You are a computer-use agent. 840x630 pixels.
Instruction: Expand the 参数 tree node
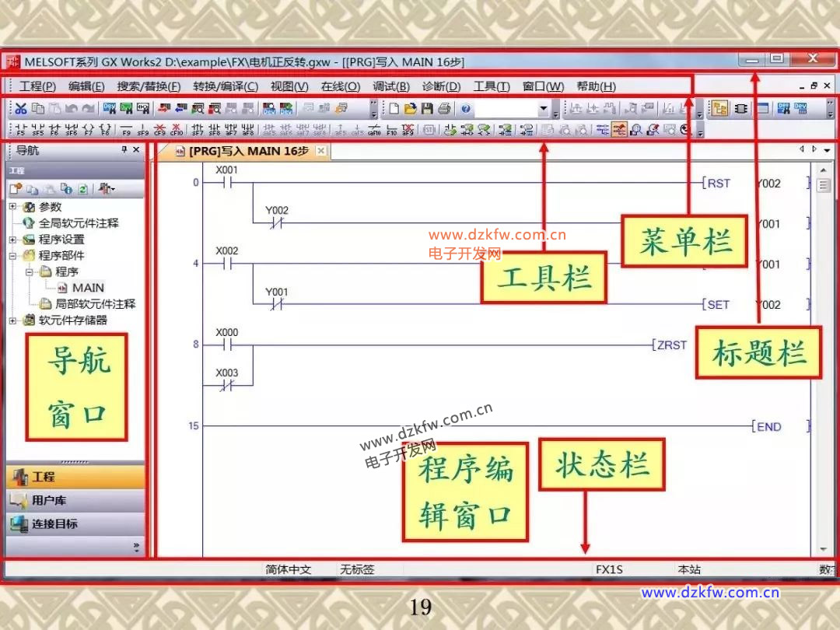click(13, 207)
